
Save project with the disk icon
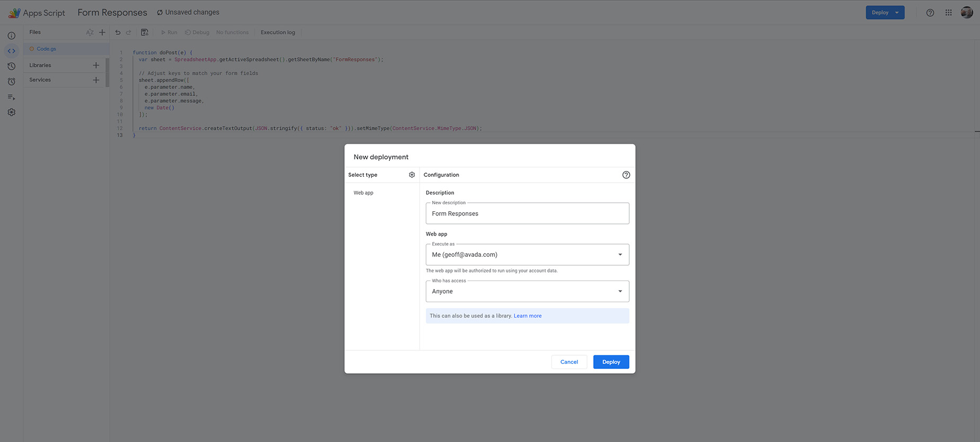[x=145, y=32]
